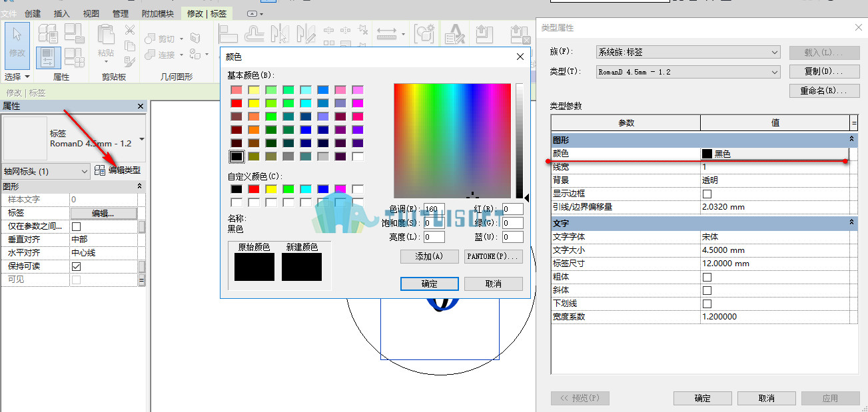Select the Offset tool icon
Viewport: 868px width, 412px height.
pos(255,33)
